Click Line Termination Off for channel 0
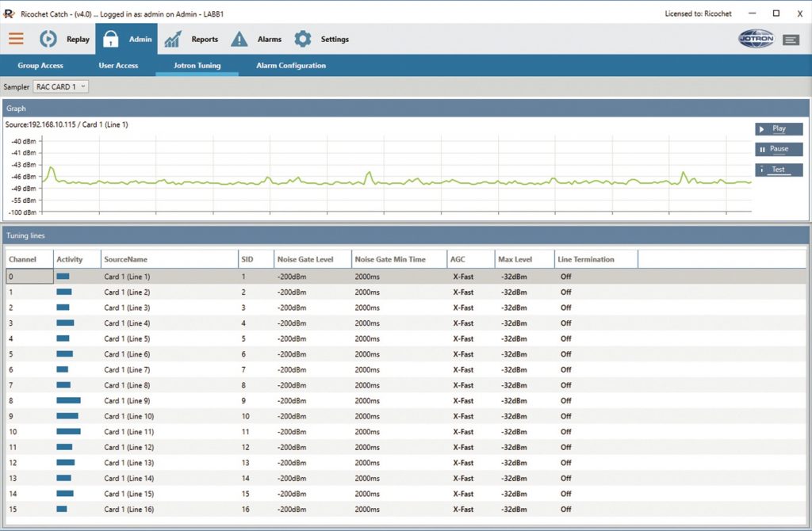This screenshot has height=531, width=812. [566, 277]
